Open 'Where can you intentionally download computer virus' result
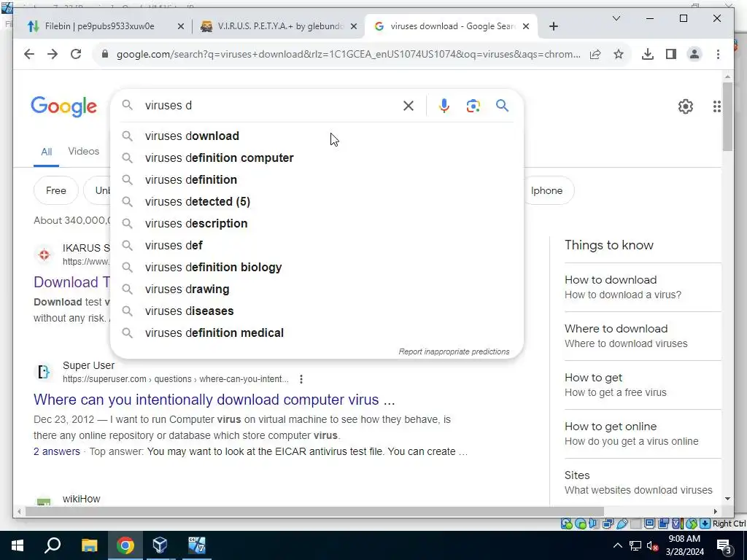Screen dimensions: 747x560 (x=214, y=400)
